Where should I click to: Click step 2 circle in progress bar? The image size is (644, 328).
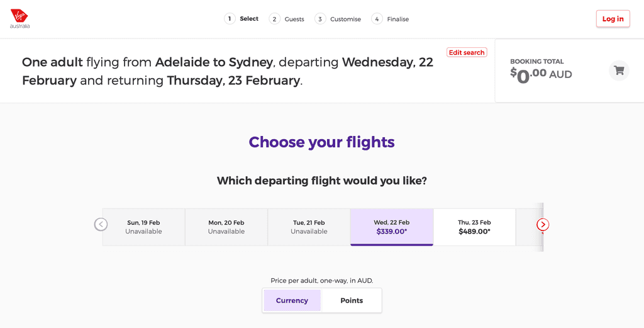pos(274,19)
